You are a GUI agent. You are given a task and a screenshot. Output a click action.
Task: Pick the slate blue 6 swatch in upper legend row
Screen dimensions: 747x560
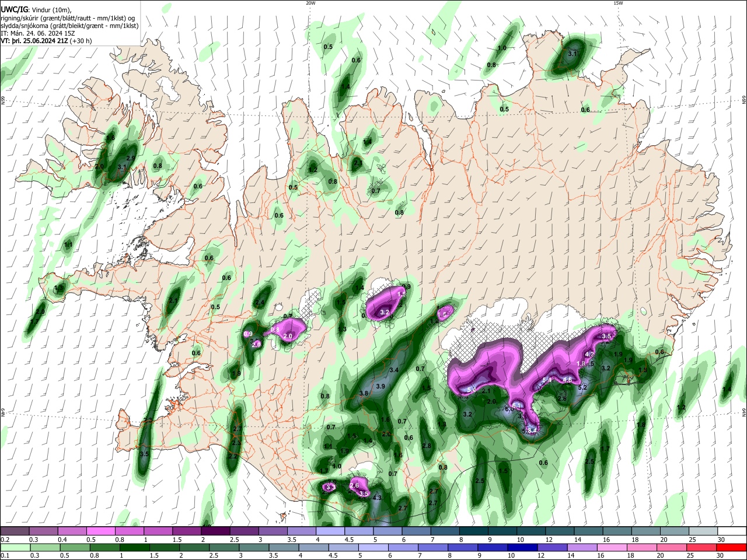[417, 531]
